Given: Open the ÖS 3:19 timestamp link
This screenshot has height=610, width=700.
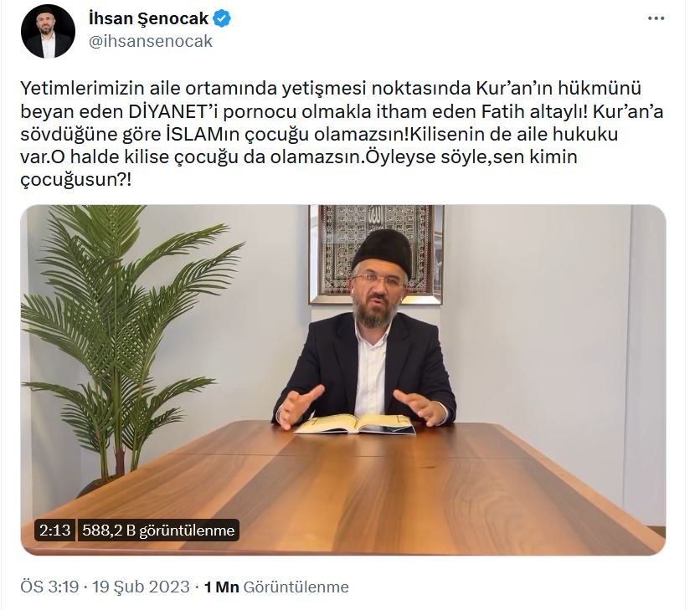Looking at the screenshot, I should tap(49, 587).
